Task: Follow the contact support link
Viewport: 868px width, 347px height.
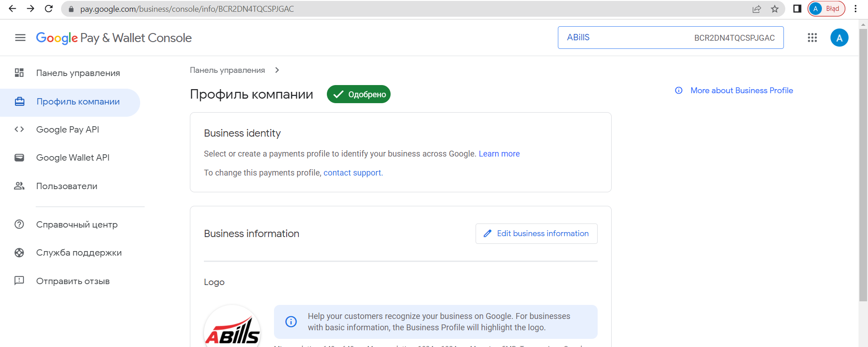Action: click(352, 173)
